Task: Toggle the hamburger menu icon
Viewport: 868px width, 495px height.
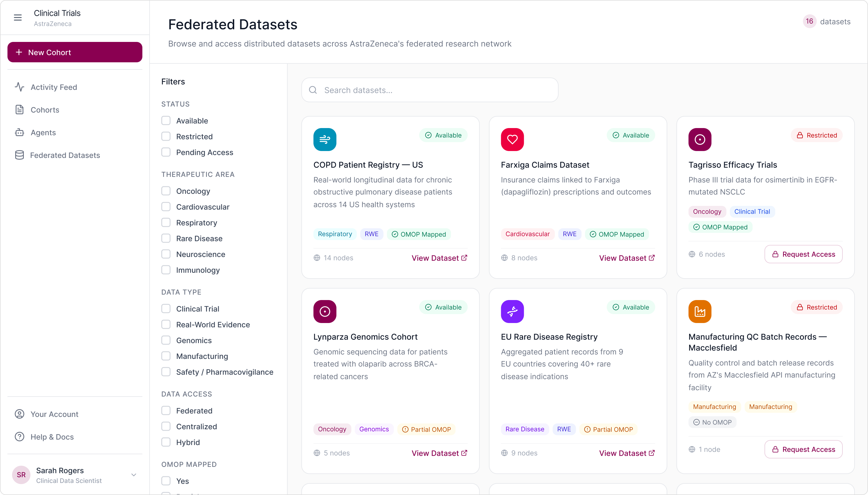Action: coord(18,18)
